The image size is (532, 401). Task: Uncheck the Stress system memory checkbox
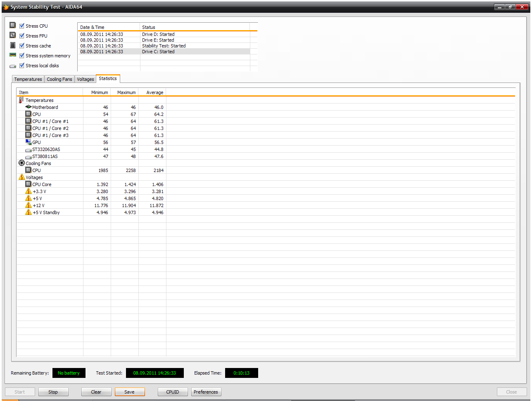(x=22, y=56)
